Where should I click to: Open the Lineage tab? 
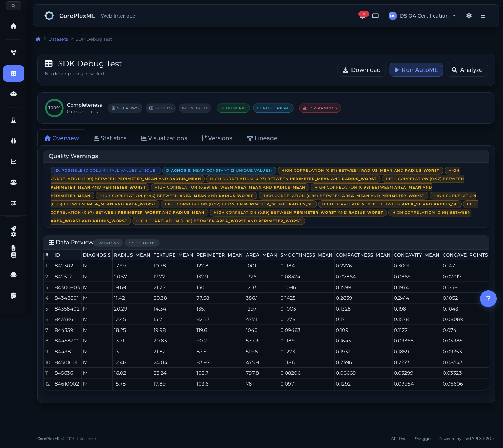(x=262, y=138)
